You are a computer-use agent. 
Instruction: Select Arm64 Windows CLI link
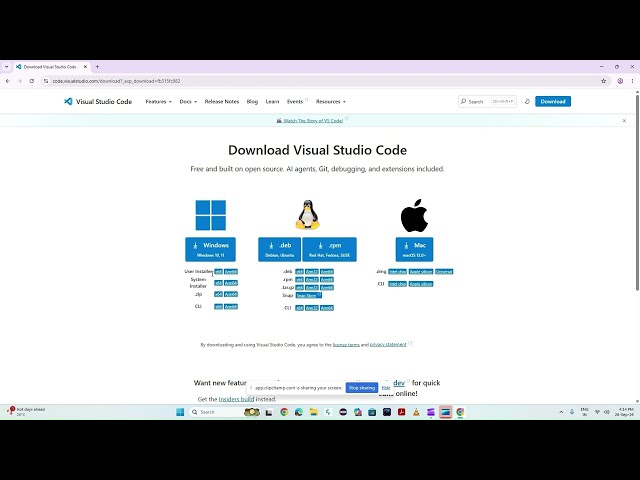[231, 307]
